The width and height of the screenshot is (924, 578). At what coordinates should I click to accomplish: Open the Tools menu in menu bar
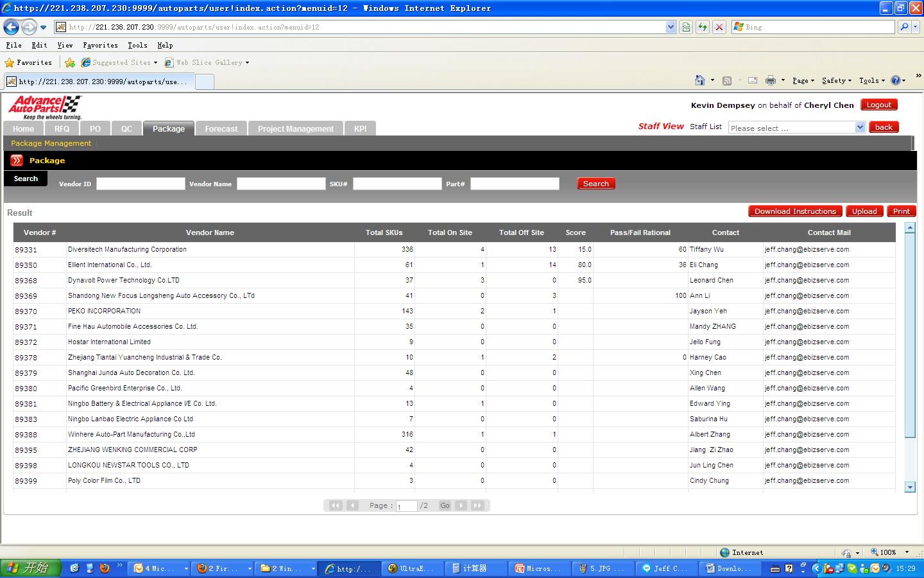(x=137, y=46)
